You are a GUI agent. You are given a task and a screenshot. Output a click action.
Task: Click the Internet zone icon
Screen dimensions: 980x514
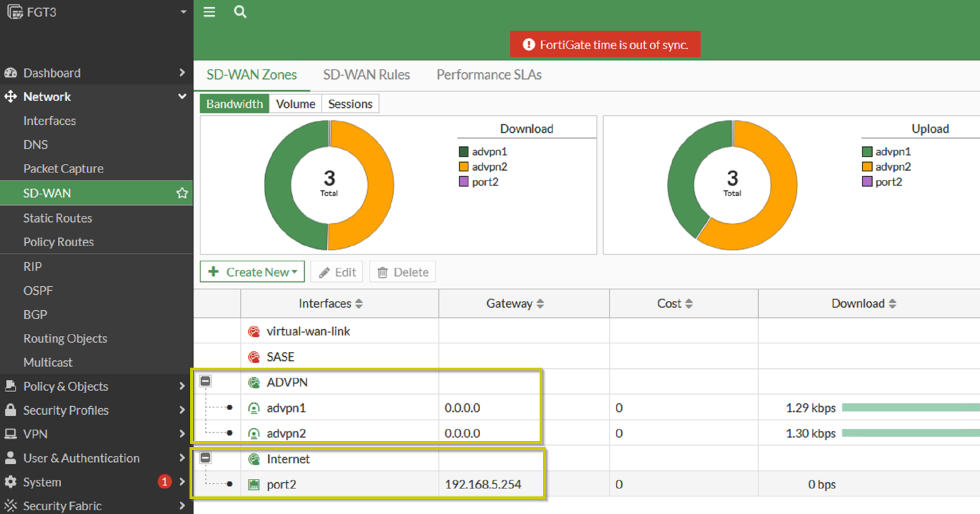(254, 459)
